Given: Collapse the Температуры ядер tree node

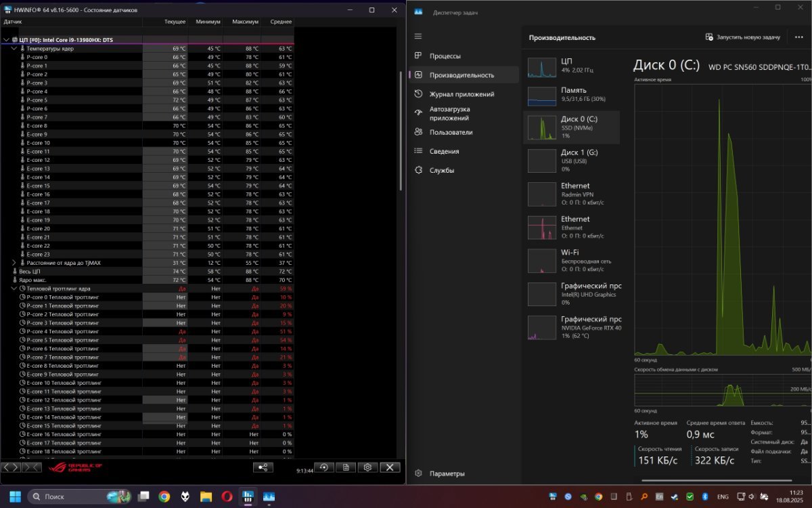Looking at the screenshot, I should point(14,49).
